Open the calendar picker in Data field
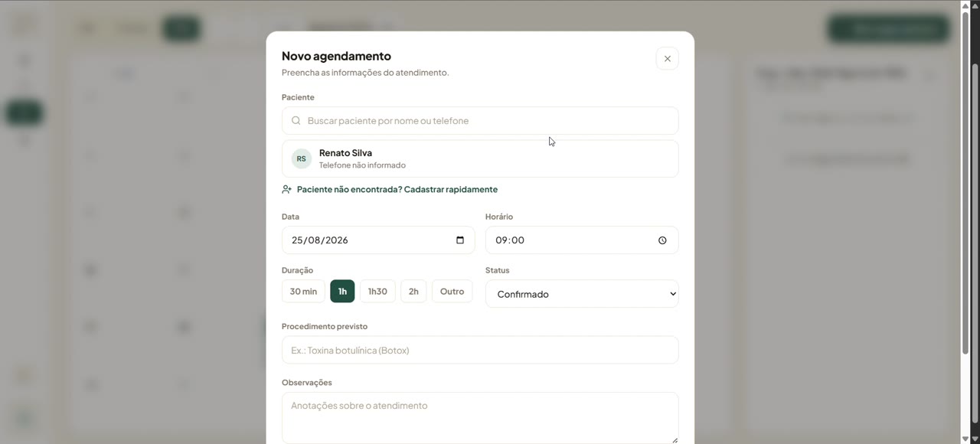Viewport: 980px width, 444px height. pyautogui.click(x=460, y=240)
